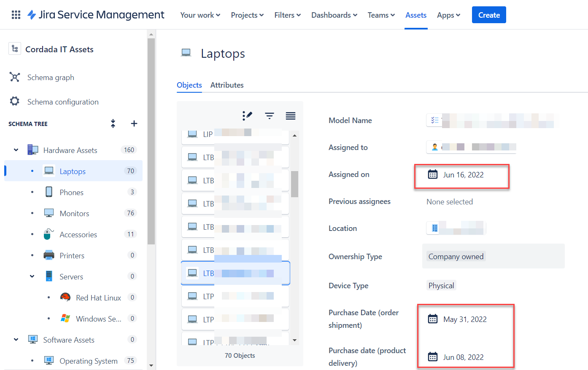
Task: Expand the Software Assets category
Action: click(16, 340)
